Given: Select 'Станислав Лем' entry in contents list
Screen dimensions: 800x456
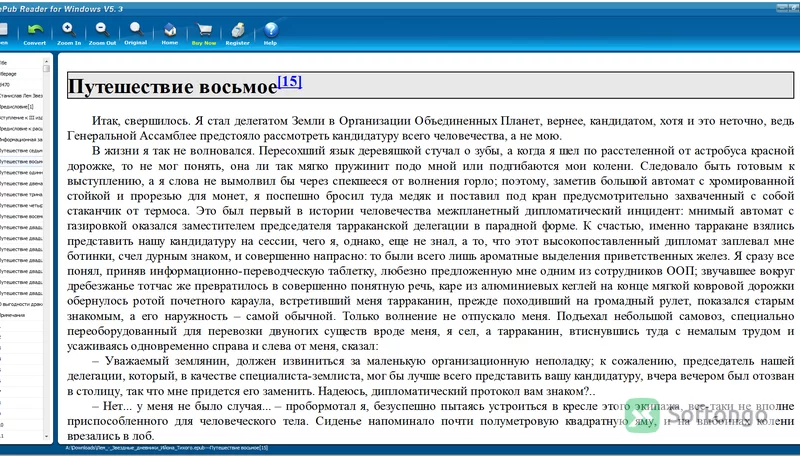Looking at the screenshot, I should [x=21, y=96].
